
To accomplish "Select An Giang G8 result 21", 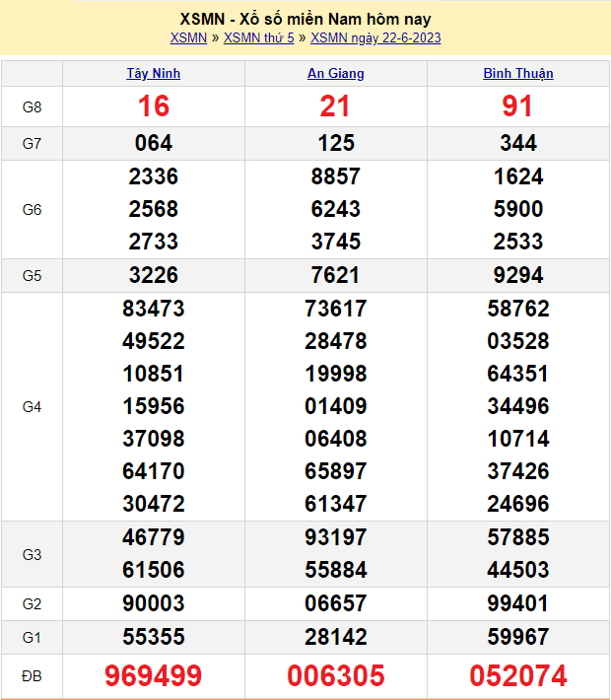I will click(336, 106).
